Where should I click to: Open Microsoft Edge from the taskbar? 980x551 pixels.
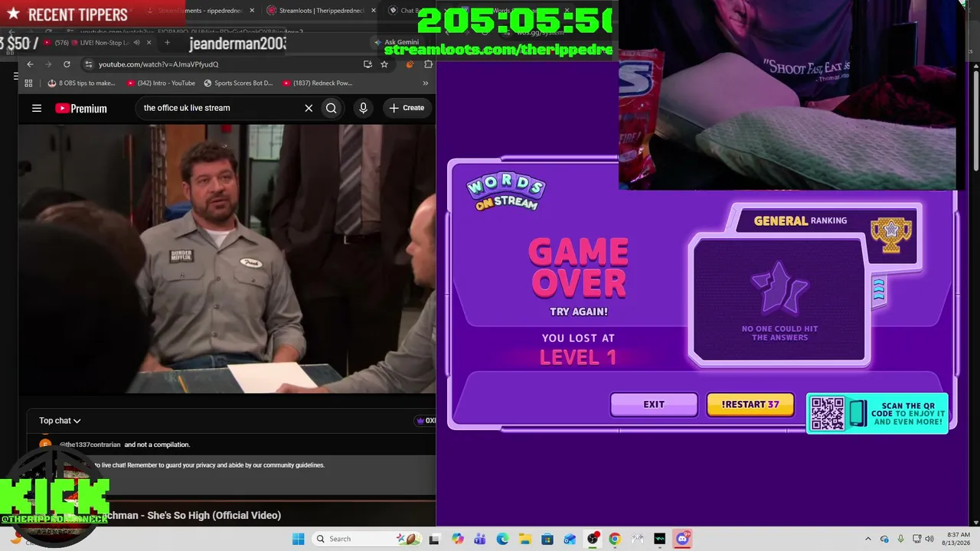coord(502,539)
